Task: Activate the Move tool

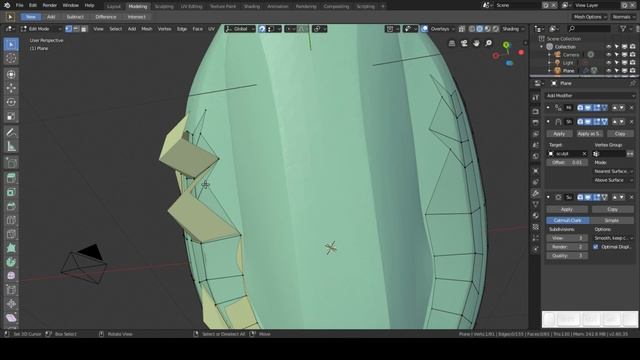Action: tap(11, 88)
